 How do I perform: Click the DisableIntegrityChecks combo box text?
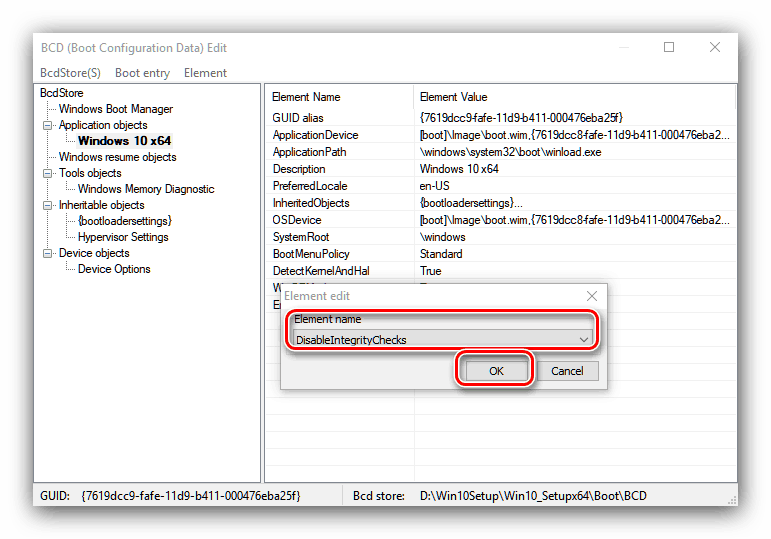(x=351, y=340)
